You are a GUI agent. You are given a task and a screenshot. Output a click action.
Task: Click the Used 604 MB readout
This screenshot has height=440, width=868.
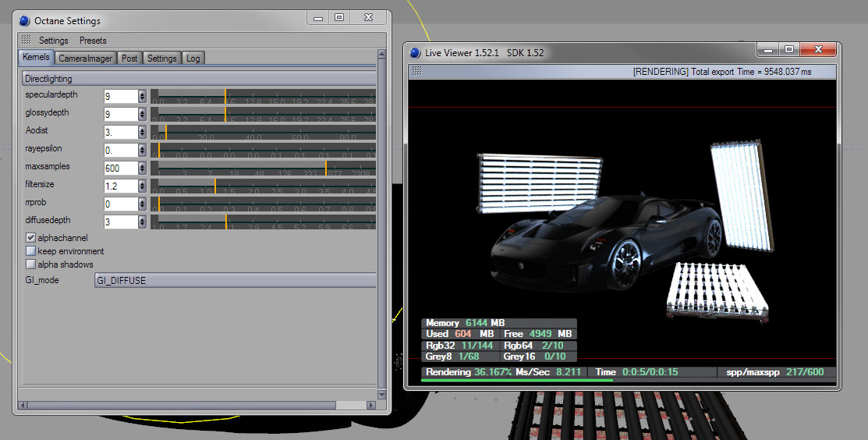(459, 334)
